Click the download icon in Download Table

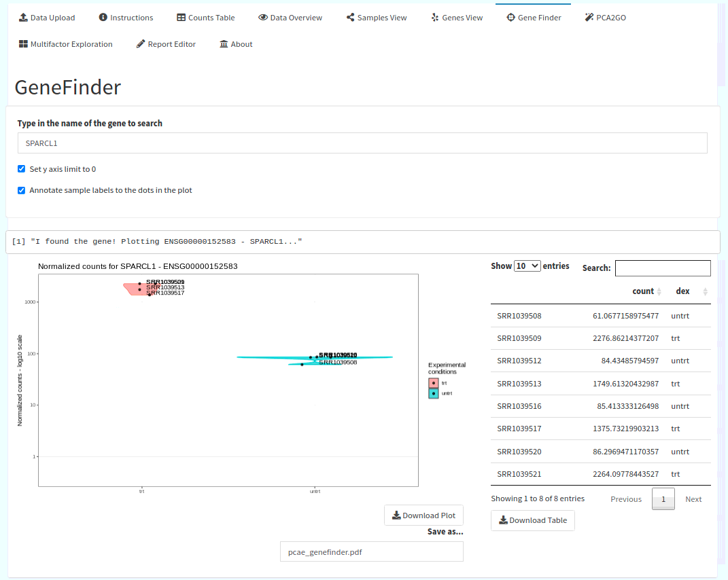[503, 520]
